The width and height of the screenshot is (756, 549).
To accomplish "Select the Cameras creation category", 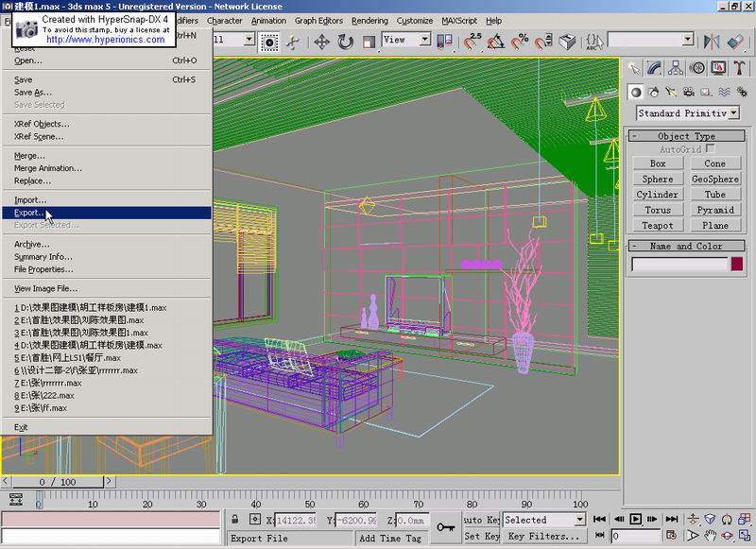I will [689, 92].
